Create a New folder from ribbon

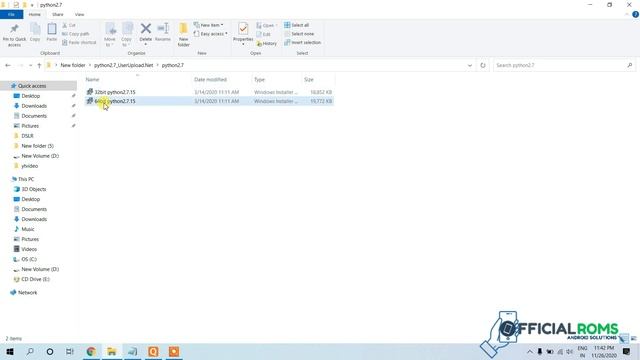point(184,34)
